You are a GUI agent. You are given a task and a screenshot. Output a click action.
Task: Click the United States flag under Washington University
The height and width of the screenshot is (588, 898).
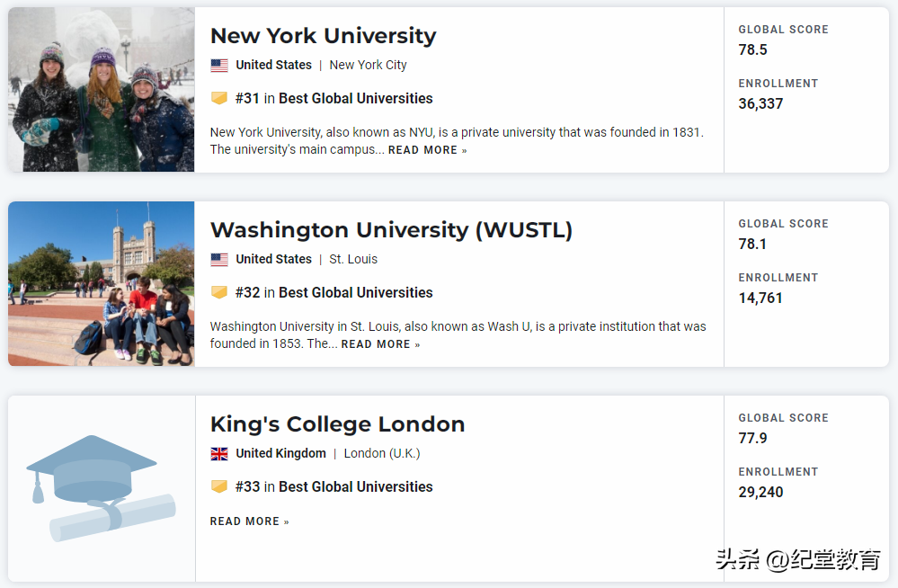coord(219,260)
